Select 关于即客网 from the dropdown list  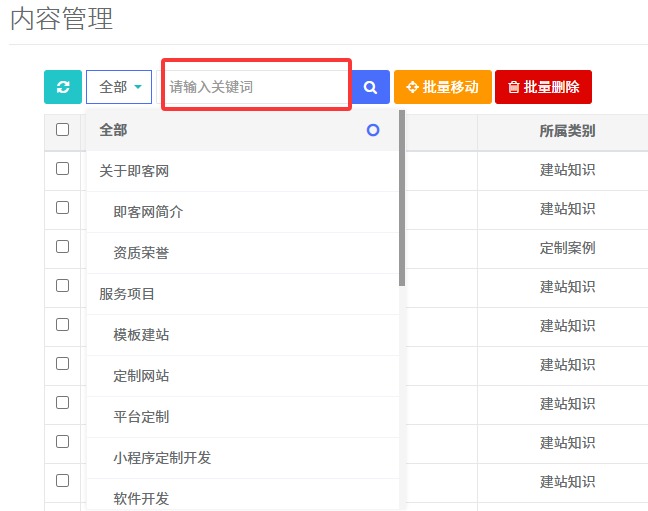pyautogui.click(x=134, y=171)
